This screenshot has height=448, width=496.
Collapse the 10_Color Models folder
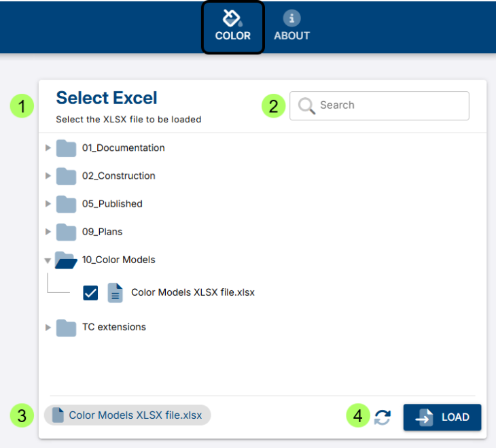point(48,260)
